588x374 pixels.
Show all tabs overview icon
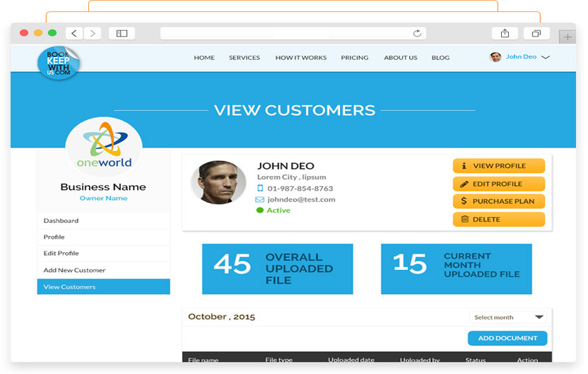536,33
